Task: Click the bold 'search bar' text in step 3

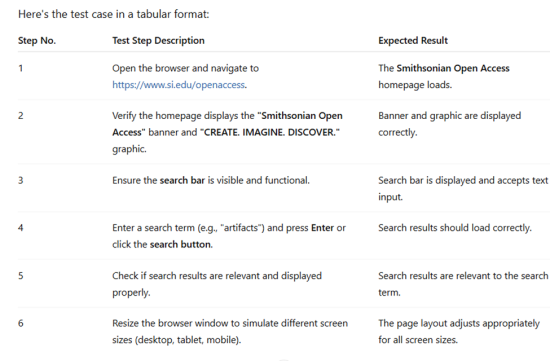Action: pyautogui.click(x=182, y=180)
